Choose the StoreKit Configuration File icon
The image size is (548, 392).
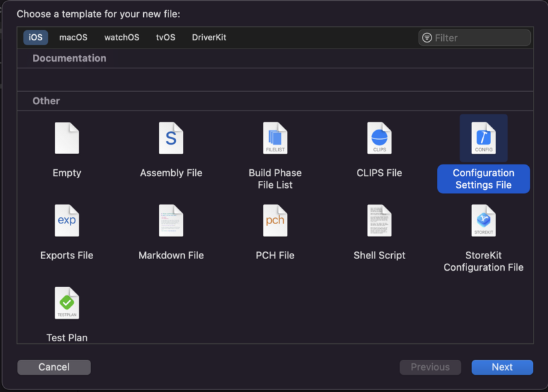pos(484,221)
